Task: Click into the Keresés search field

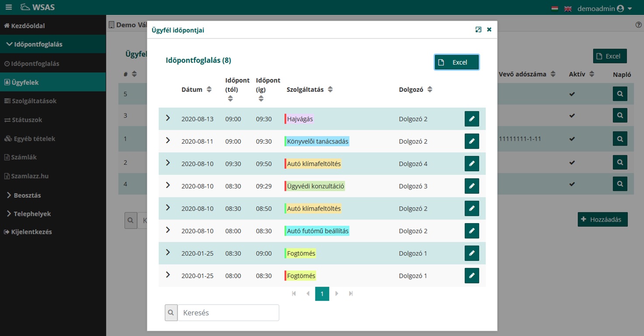Action: 228,313
